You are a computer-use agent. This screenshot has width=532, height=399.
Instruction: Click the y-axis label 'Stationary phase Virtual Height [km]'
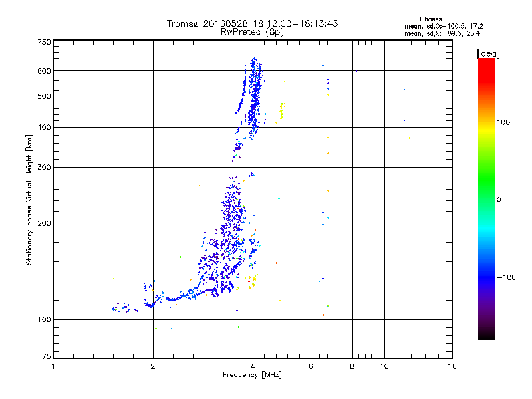pyautogui.click(x=29, y=199)
